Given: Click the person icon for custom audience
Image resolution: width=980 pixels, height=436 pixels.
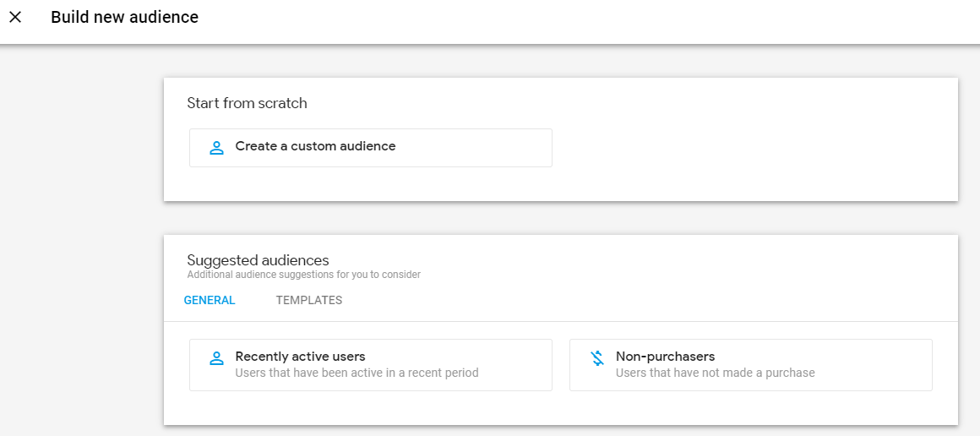Looking at the screenshot, I should [216, 148].
